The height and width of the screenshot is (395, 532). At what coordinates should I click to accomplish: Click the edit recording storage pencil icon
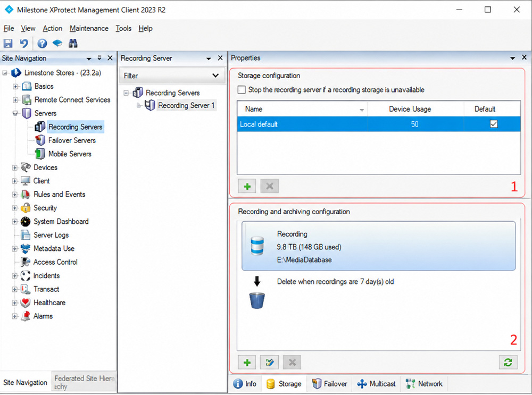269,363
